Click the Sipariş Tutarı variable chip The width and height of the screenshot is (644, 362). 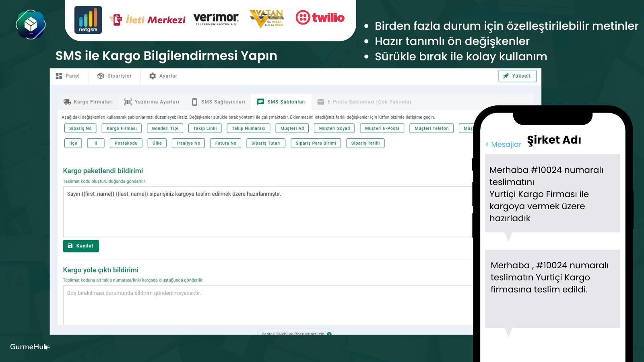pos(266,143)
